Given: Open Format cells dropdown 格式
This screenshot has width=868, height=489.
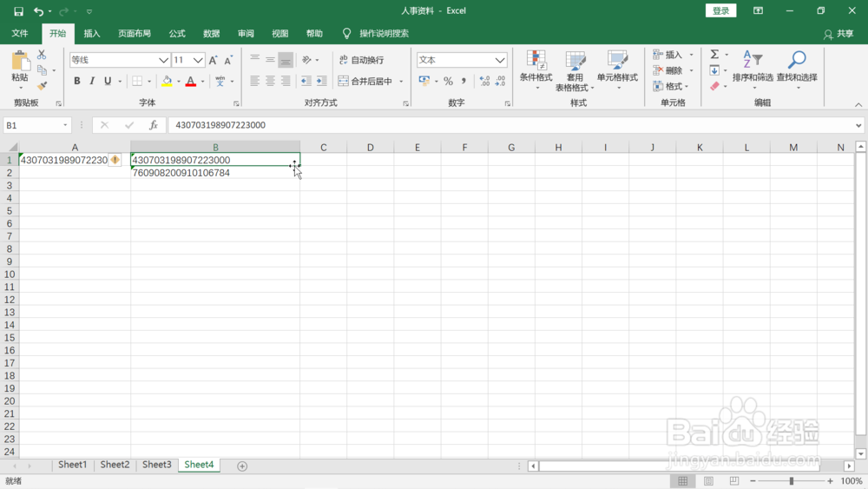Looking at the screenshot, I should point(671,86).
